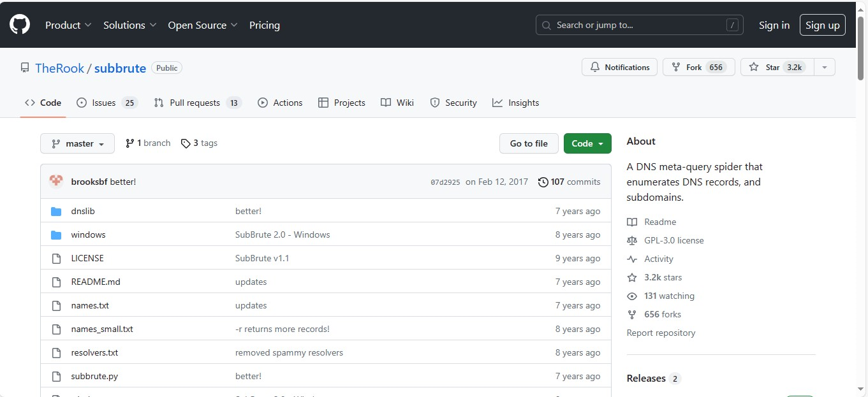
Task: Click the eye icon beside 131 watching
Action: [632, 296]
